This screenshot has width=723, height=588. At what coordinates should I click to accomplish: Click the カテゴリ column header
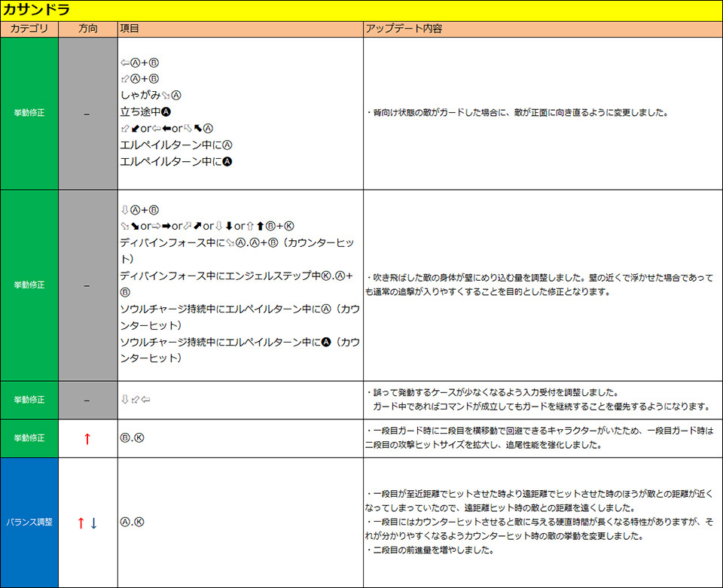[29, 29]
